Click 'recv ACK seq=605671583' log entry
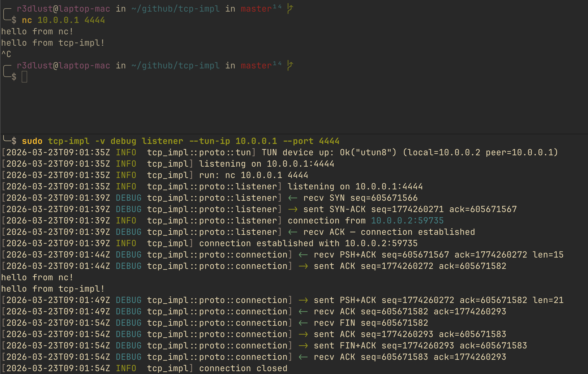Viewport: 588px width, 374px height. [410, 357]
